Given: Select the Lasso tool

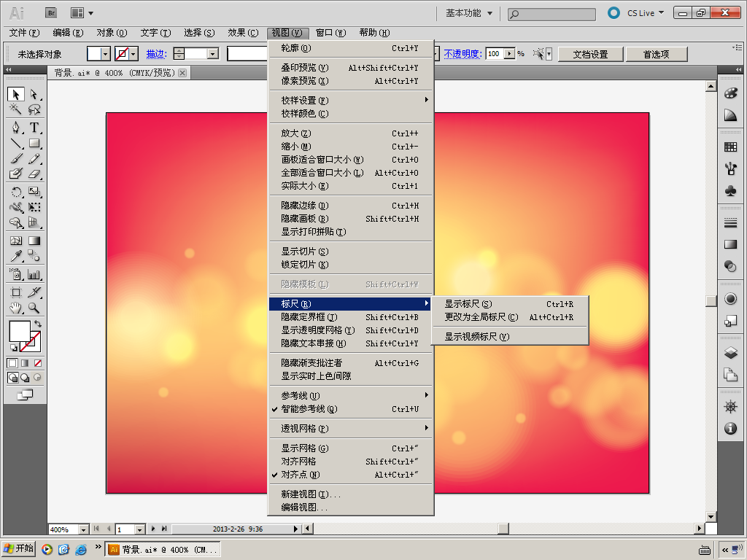Looking at the screenshot, I should click(34, 109).
